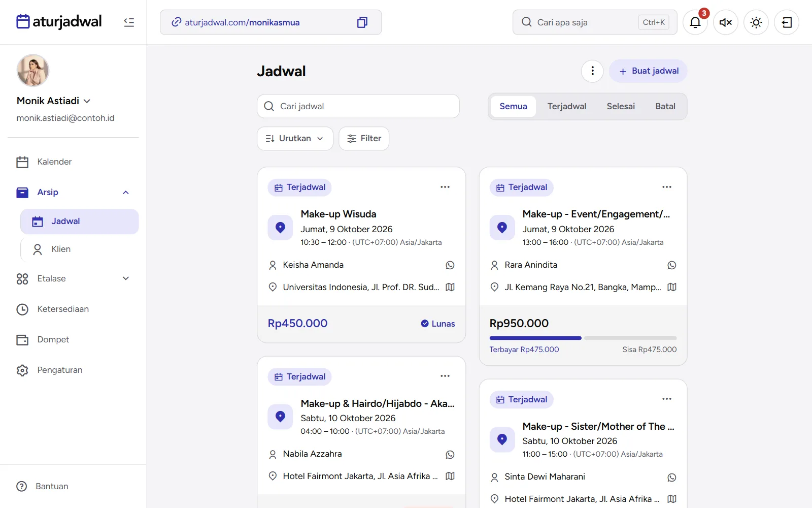Screen dimensions: 812x508
Task: Switch to the Selesai tab
Action: click(621, 107)
